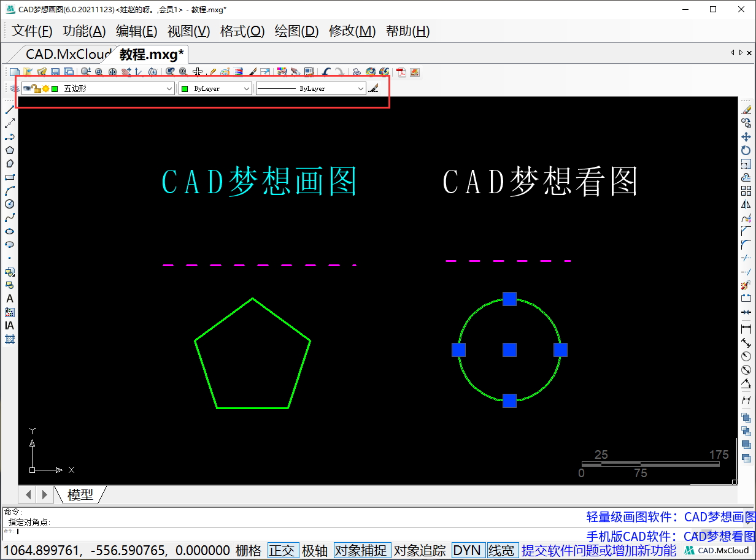Click the tab scroll left arrow at top right
756x560 pixels.
[x=733, y=53]
